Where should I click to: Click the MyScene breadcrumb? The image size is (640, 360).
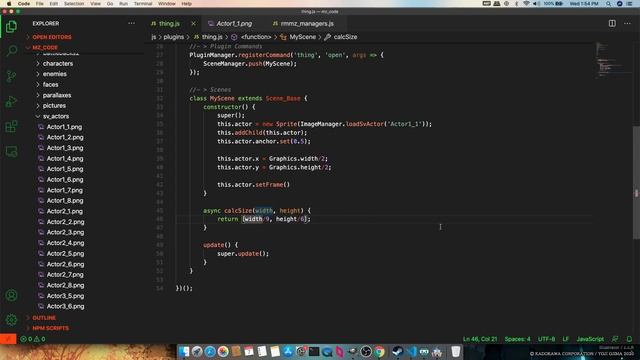pos(302,37)
